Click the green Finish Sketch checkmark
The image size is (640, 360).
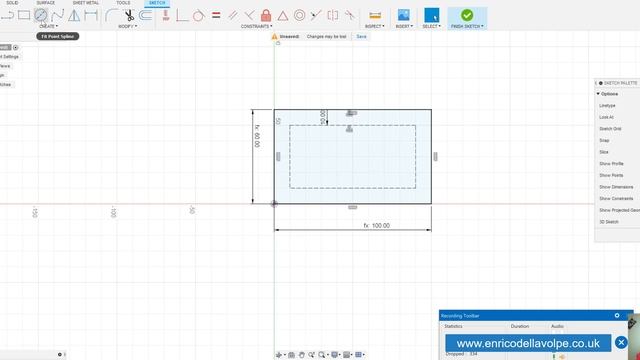tap(467, 15)
